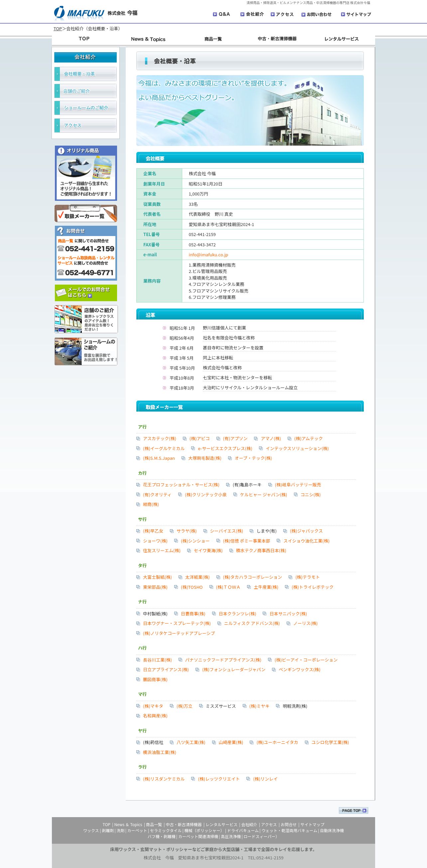This screenshot has width=427, height=868.
Task: Click the ショールームのご紹介 image banner
Action: click(x=86, y=351)
